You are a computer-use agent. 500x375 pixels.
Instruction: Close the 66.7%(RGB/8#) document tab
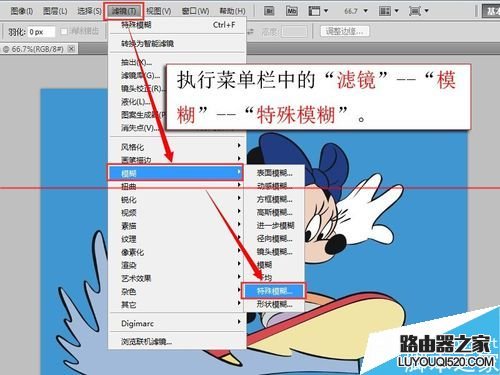click(x=71, y=49)
